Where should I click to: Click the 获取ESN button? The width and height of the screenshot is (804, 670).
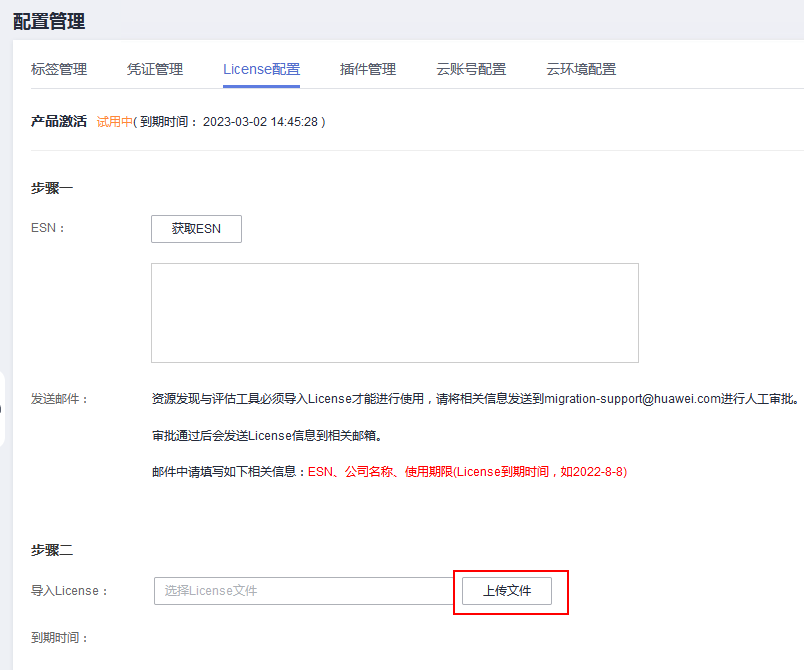coord(196,229)
